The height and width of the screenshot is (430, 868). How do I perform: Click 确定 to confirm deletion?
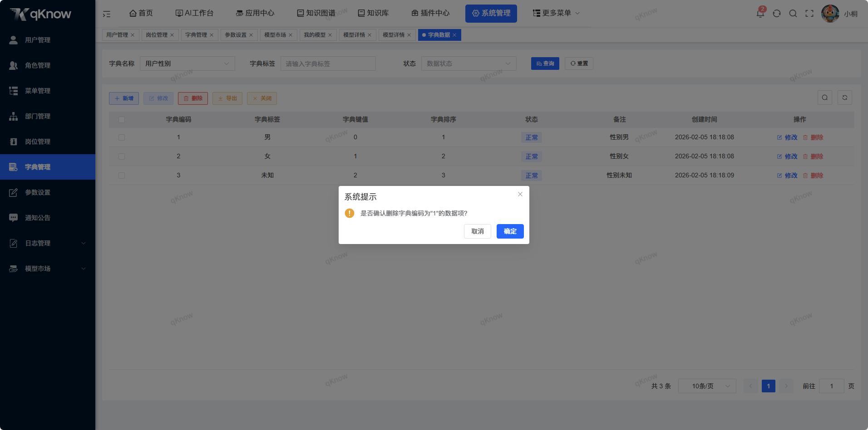510,231
